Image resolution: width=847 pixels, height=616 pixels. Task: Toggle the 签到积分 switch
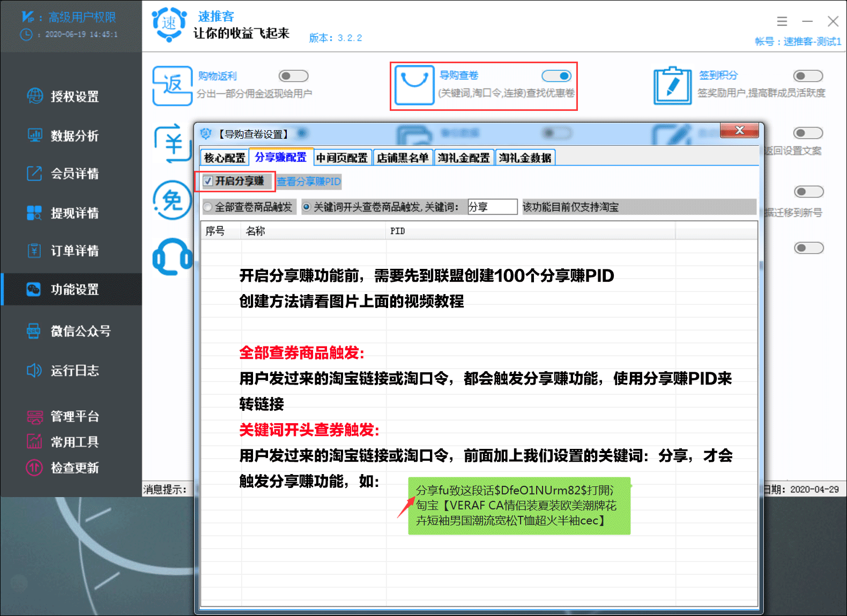pos(808,76)
